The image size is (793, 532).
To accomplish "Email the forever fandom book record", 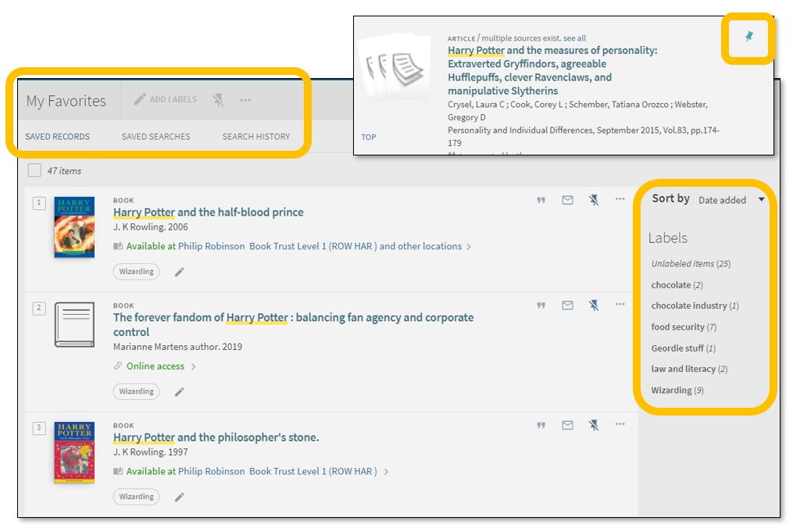I will pyautogui.click(x=568, y=305).
